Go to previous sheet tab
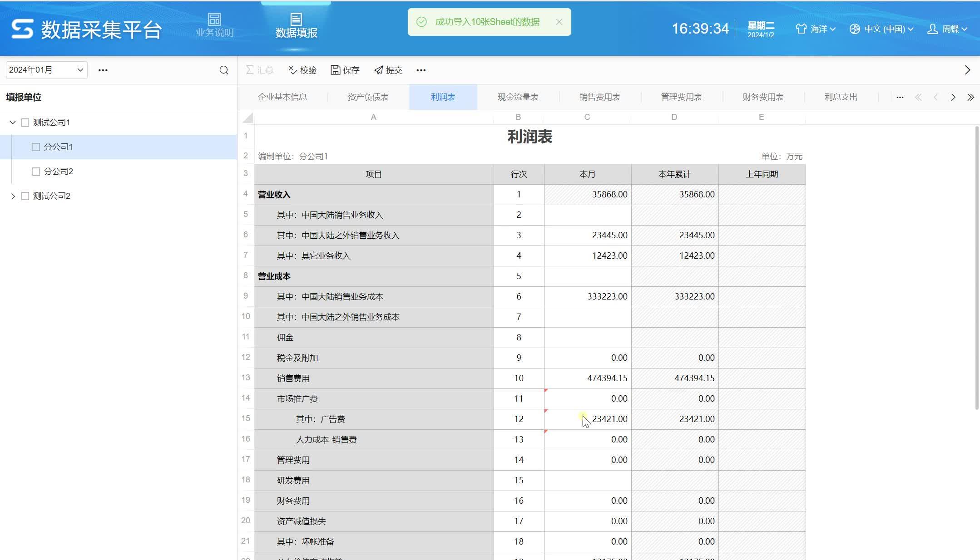980x560 pixels. 935,97
